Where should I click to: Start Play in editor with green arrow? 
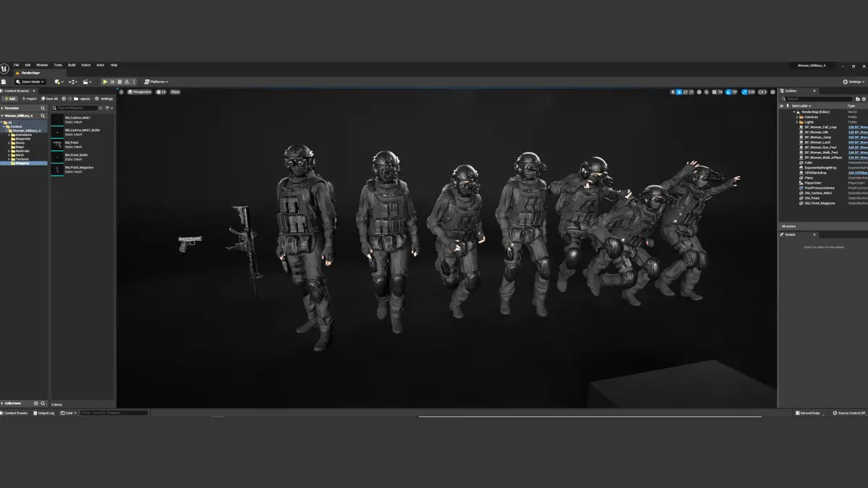(105, 82)
